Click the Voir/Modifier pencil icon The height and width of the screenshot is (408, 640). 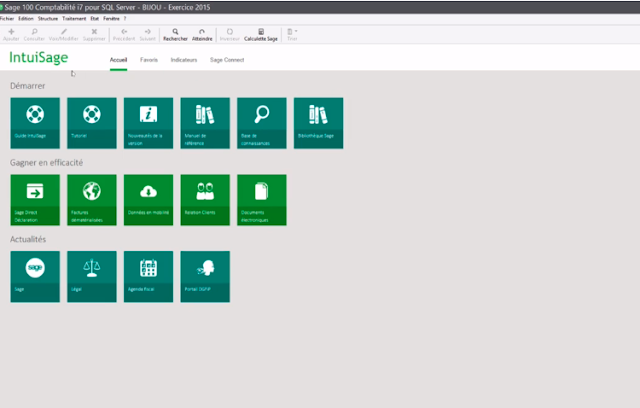pos(64,35)
